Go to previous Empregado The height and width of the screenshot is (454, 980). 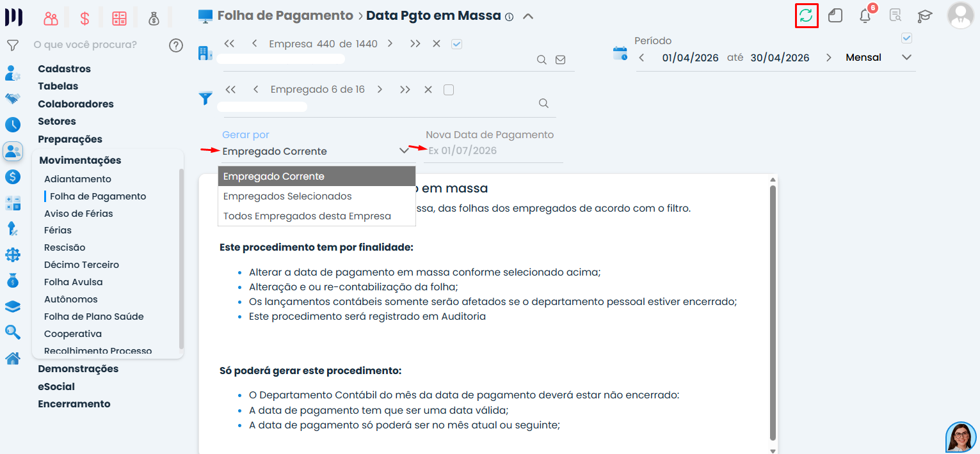point(255,90)
